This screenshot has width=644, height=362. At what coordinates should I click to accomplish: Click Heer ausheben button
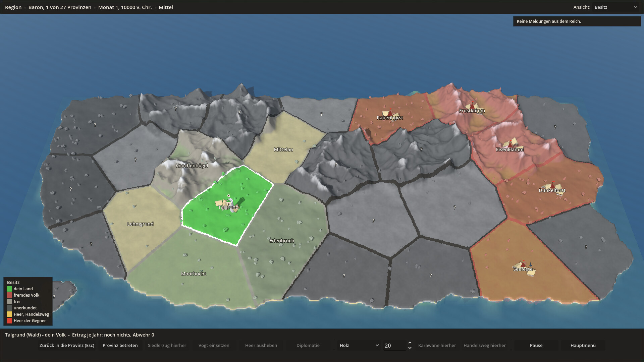click(261, 345)
